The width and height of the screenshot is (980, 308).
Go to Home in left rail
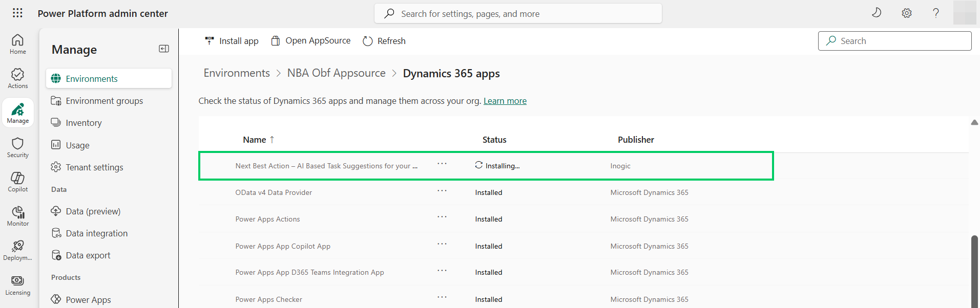point(17,44)
